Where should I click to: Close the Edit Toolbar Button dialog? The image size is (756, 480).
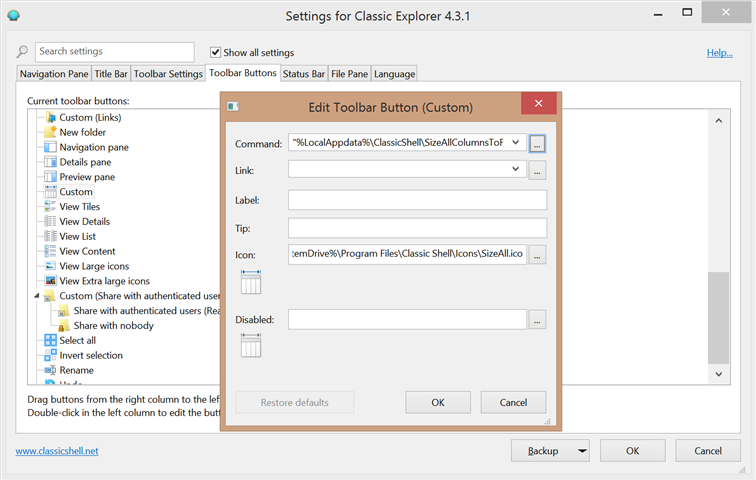(x=539, y=103)
